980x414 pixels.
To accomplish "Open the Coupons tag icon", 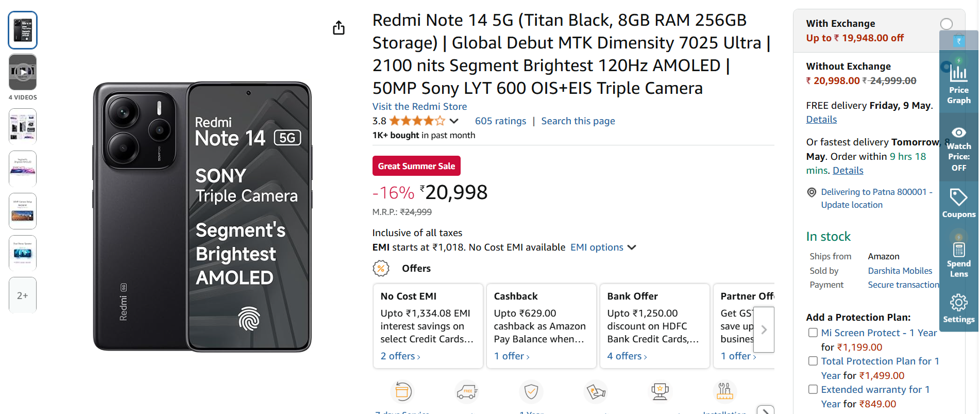I will click(x=958, y=198).
